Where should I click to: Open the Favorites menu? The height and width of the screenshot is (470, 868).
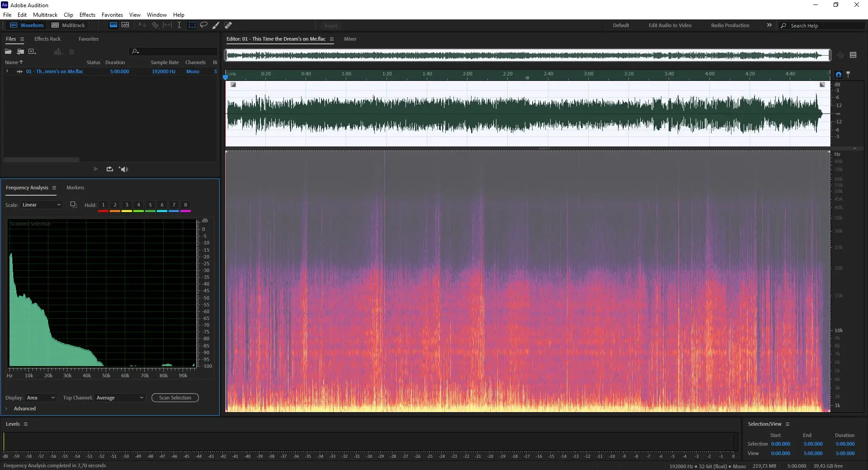tap(112, 15)
